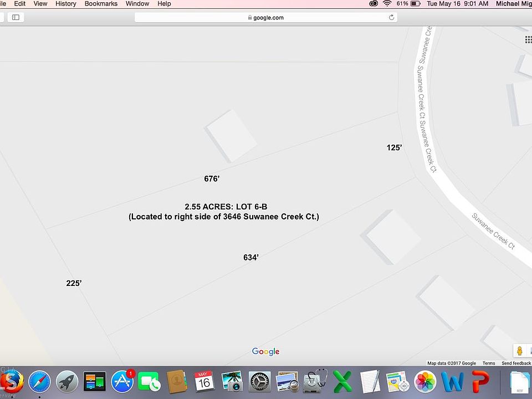The height and width of the screenshot is (399, 532).
Task: Click the Street View pegman icon
Action: [519, 350]
